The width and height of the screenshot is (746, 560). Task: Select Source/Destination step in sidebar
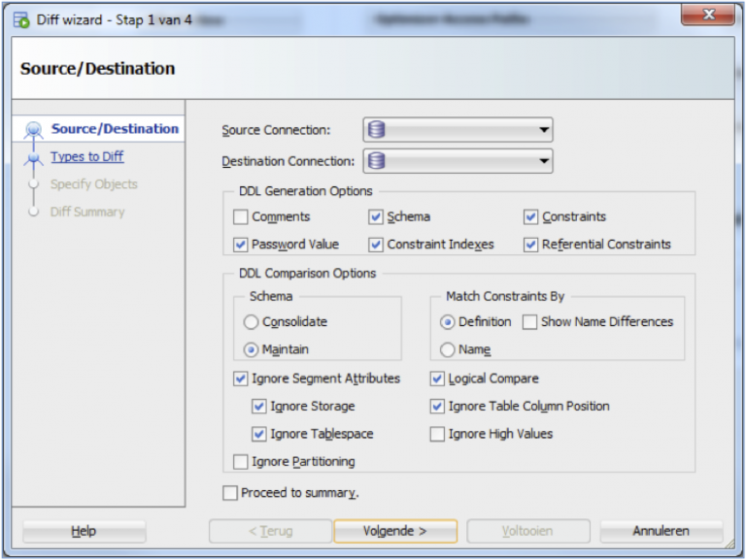(115, 129)
